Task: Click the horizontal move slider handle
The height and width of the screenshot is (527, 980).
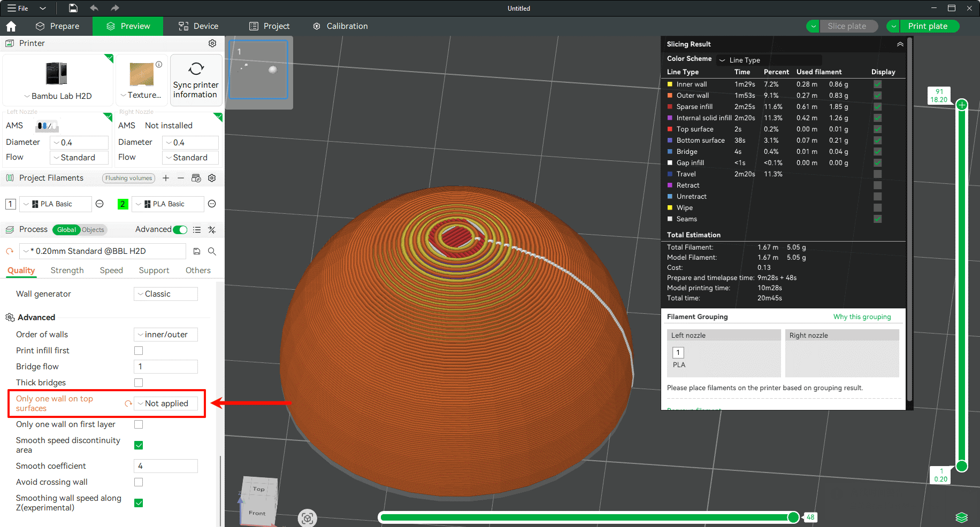Action: [793, 517]
